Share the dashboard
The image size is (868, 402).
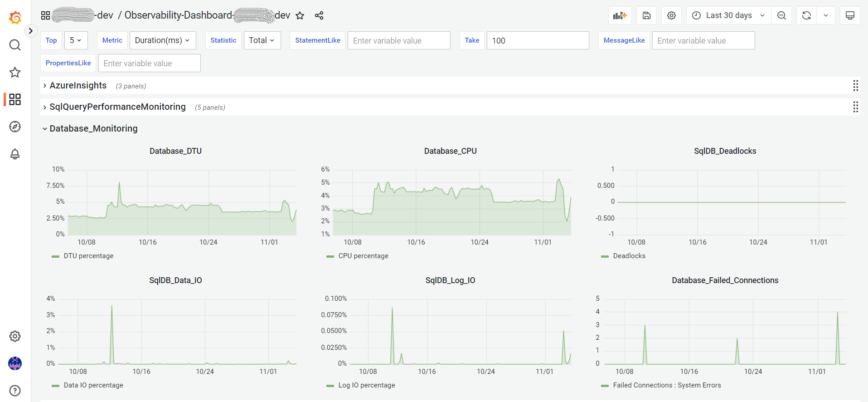coord(319,15)
